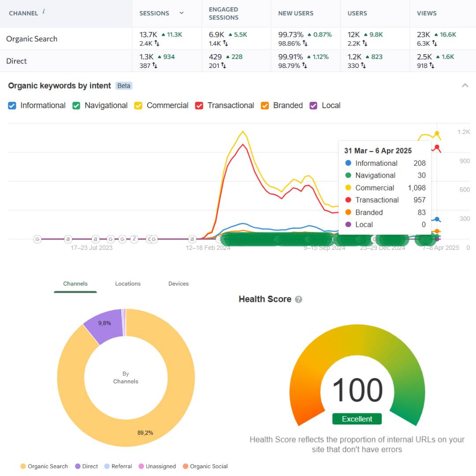The image size is (476, 476).
Task: Toggle the Transactional intent checkbox
Action: [x=199, y=106]
